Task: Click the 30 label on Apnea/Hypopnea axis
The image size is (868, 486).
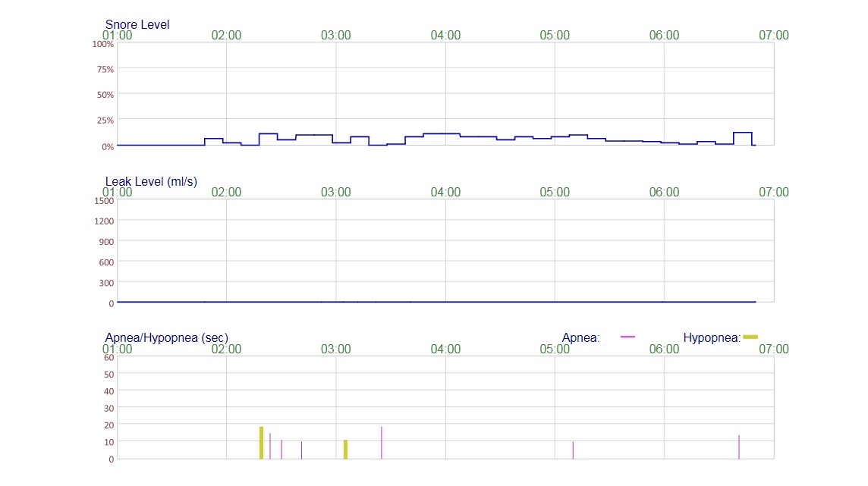Action: [x=109, y=408]
